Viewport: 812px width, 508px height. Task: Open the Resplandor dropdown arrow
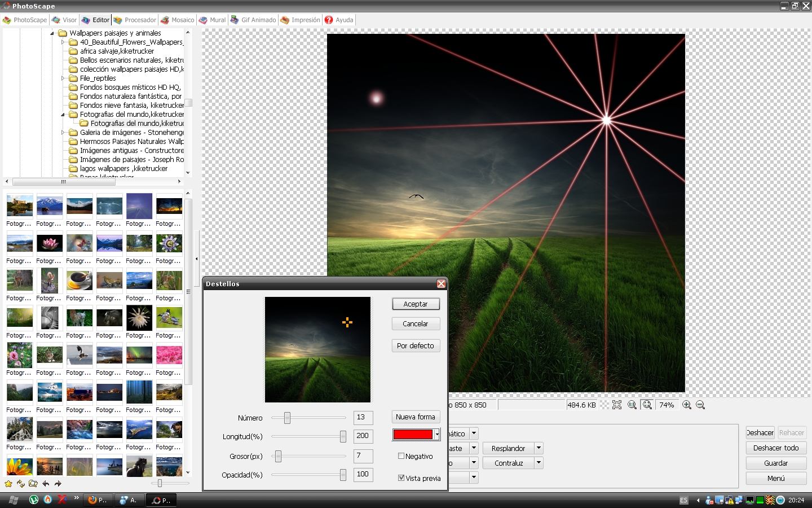click(x=539, y=448)
